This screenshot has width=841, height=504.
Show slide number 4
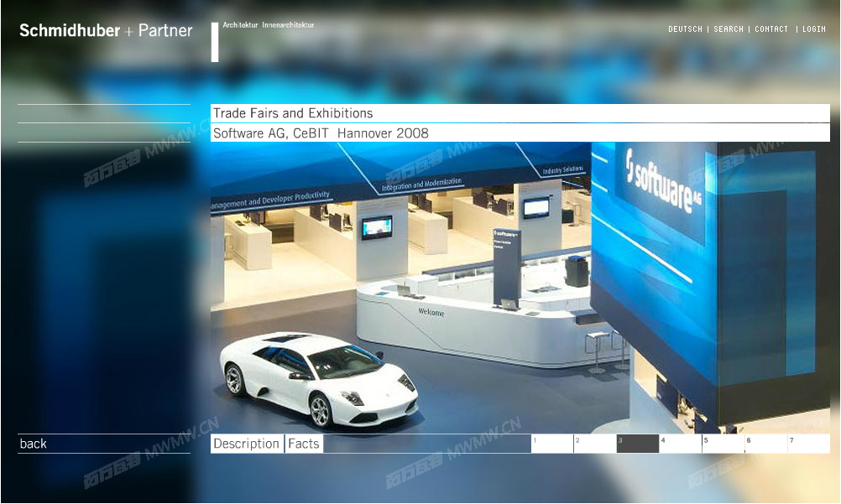click(681, 444)
